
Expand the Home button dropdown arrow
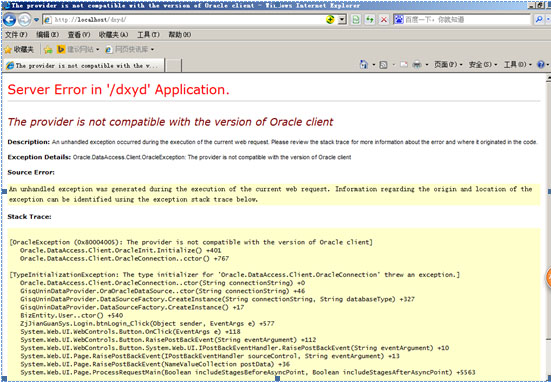tap(374, 65)
